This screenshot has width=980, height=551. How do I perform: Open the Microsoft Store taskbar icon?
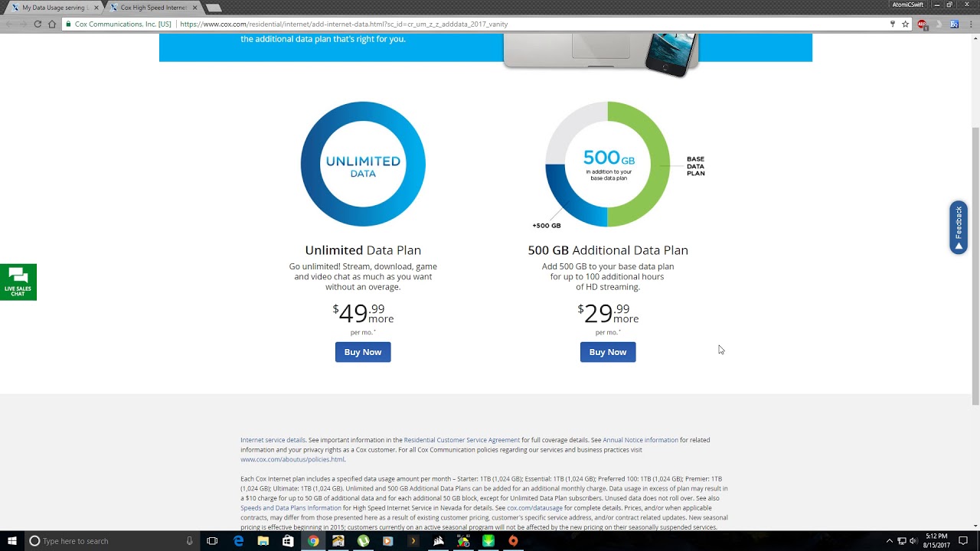point(288,541)
